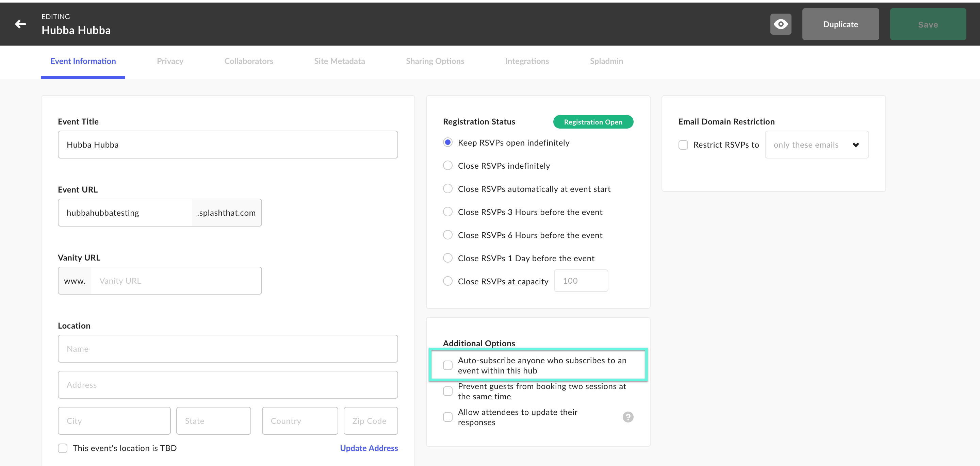
Task: Click the Registration Open status badge
Action: pos(593,122)
